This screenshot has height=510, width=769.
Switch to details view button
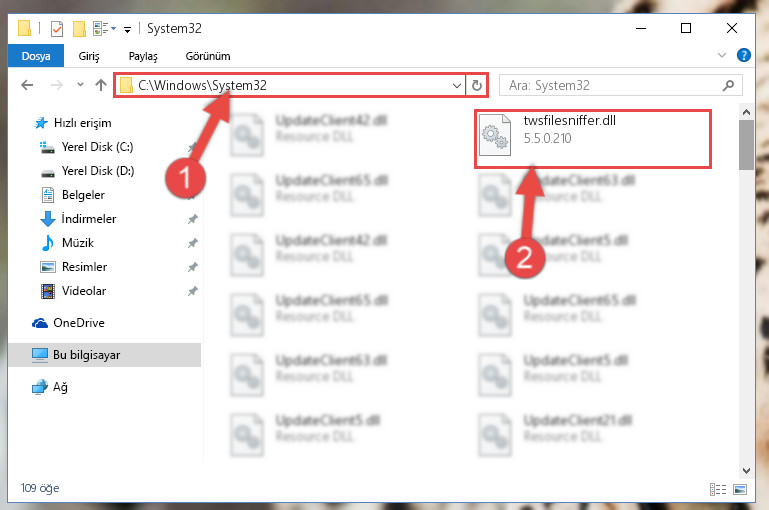[718, 489]
